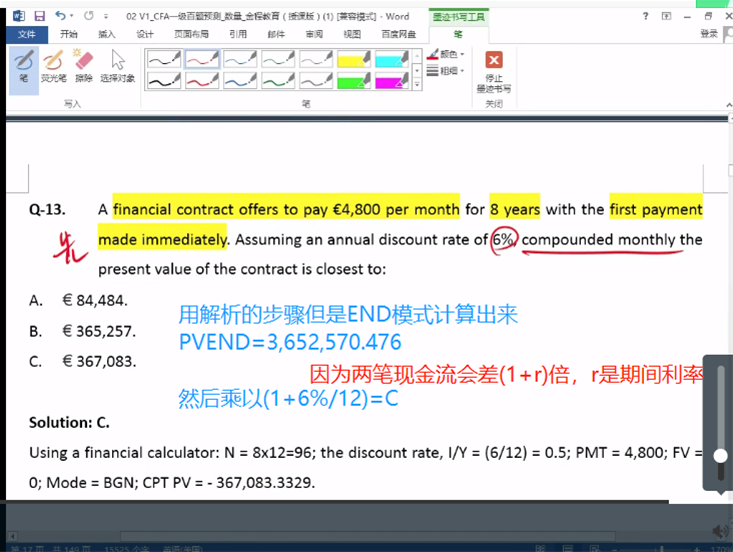Pick the cyan highlighter pen

click(392, 59)
